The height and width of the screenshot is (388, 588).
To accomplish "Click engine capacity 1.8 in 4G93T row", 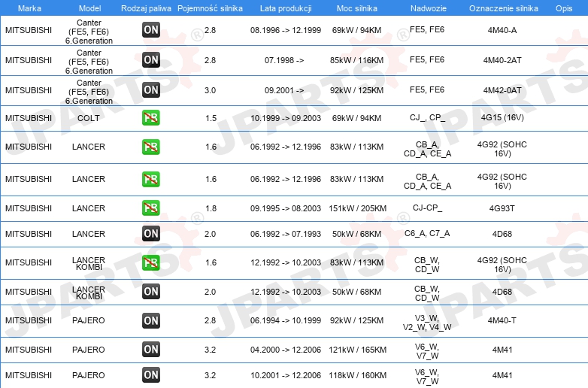I will (211, 208).
